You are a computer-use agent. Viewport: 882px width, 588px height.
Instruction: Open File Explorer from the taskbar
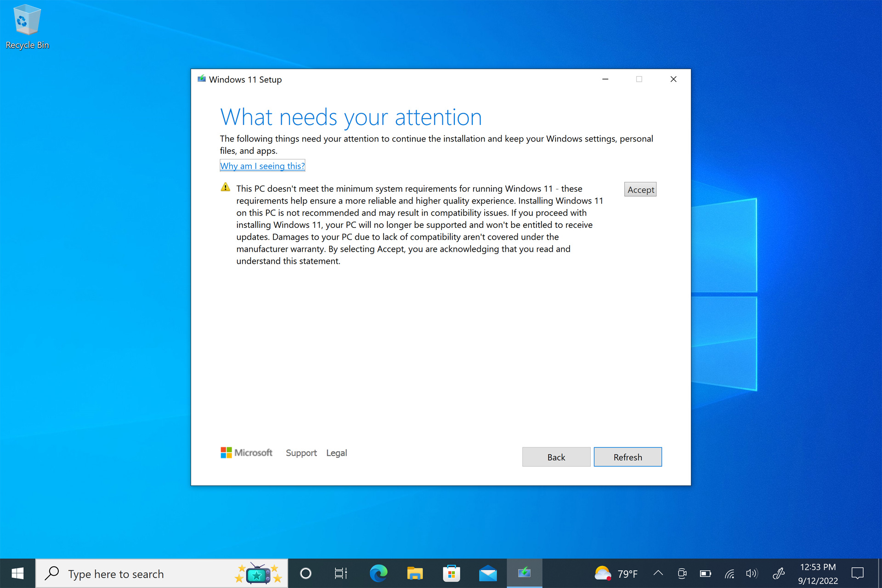414,573
